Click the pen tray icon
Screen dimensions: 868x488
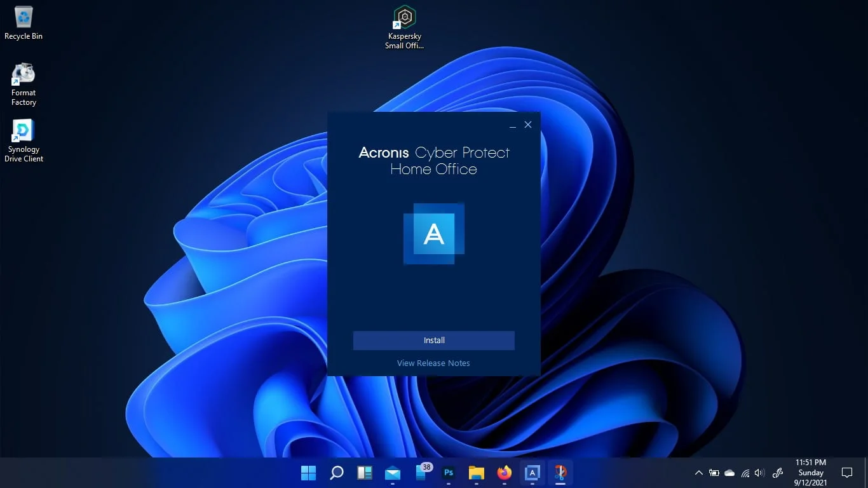[777, 473]
